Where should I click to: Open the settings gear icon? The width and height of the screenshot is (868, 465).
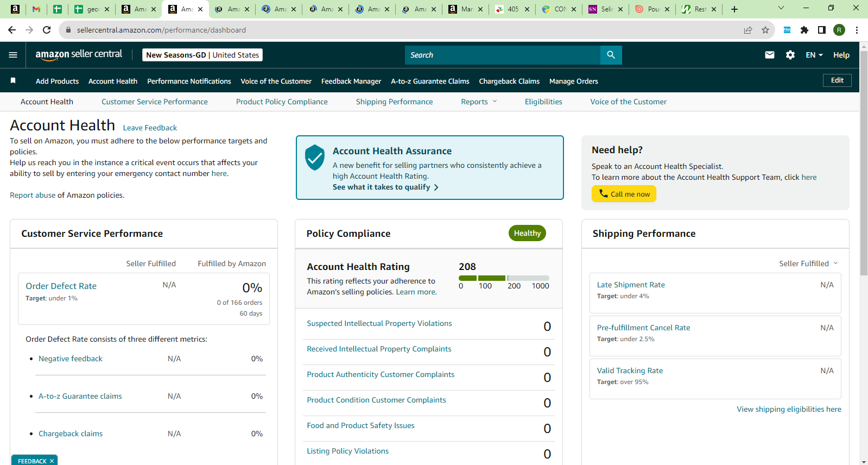(790, 55)
